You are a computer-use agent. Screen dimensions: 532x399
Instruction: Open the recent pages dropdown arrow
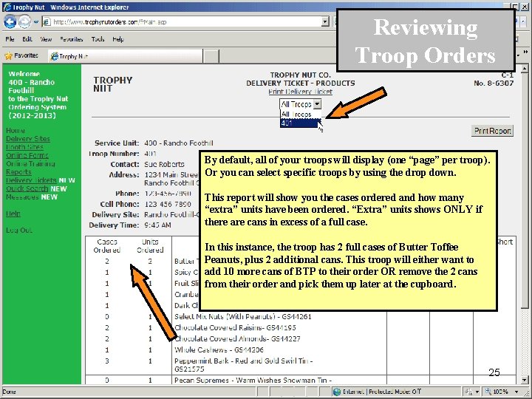tap(36, 22)
